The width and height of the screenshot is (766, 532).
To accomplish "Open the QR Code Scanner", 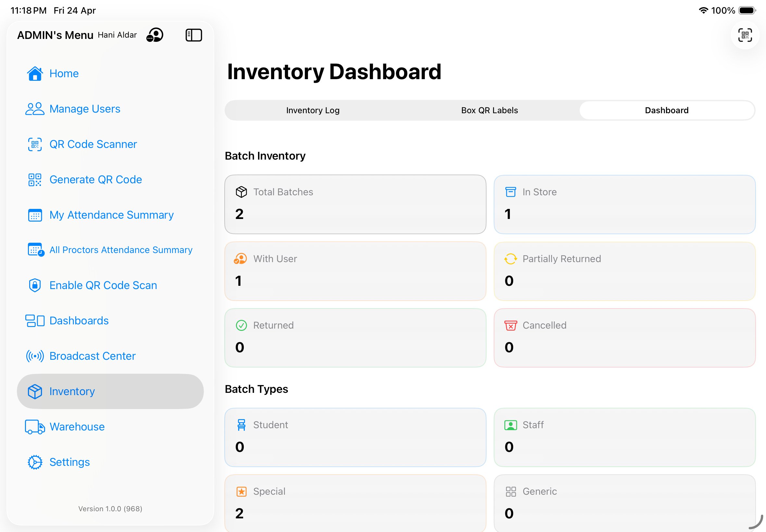I will [x=93, y=144].
